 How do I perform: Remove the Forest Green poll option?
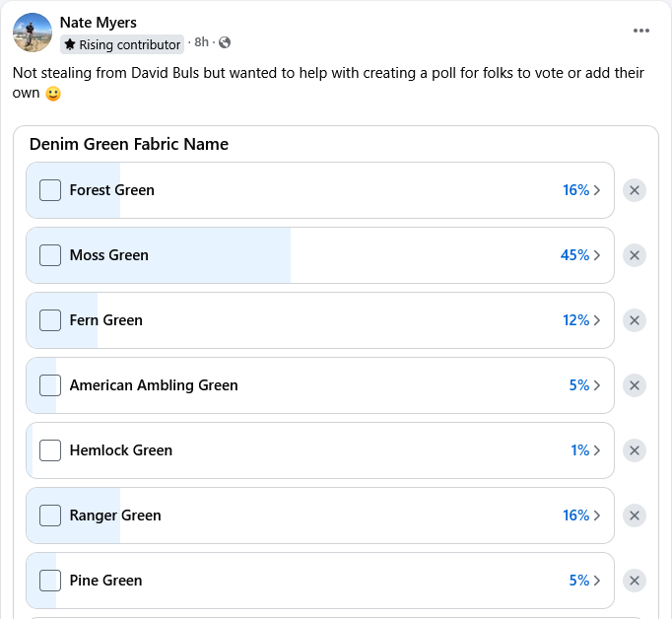pos(635,190)
